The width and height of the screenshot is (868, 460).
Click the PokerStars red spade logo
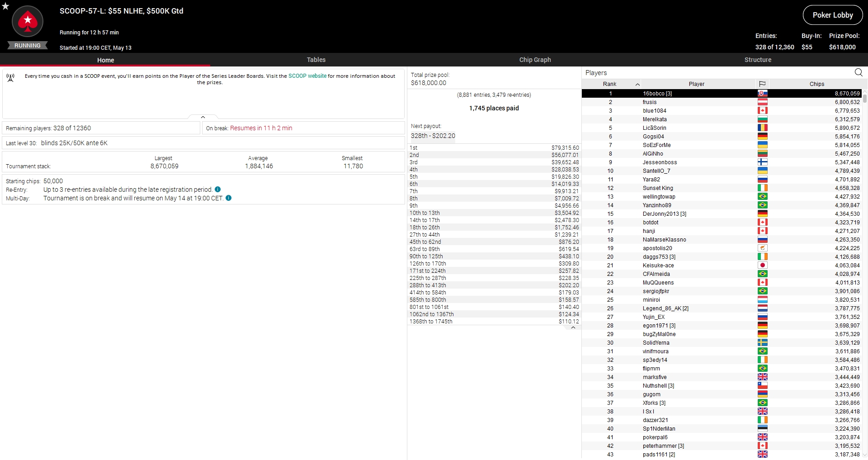(x=28, y=21)
